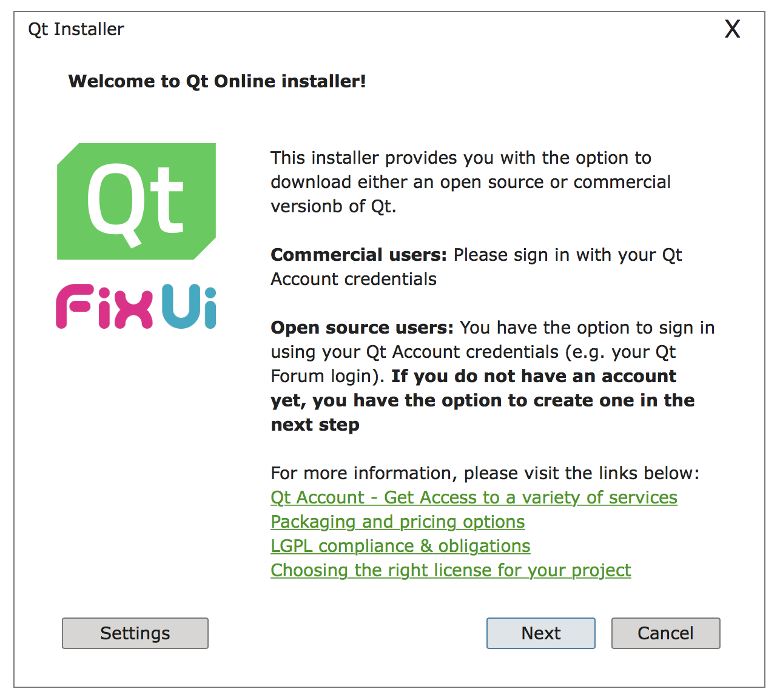The width and height of the screenshot is (780, 700).
Task: Click the blue Ui part of the logo
Action: coord(189,307)
